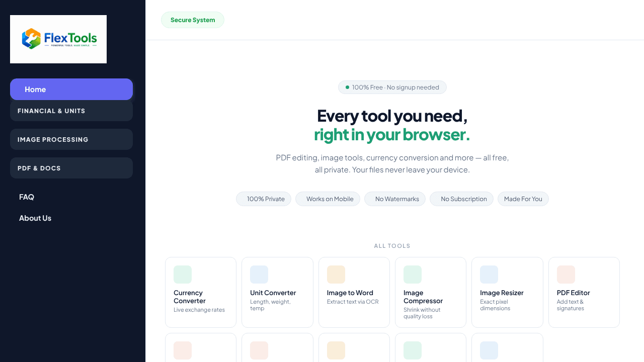The image size is (644, 362).
Task: Open the Unit Converter tool title
Action: click(x=273, y=293)
